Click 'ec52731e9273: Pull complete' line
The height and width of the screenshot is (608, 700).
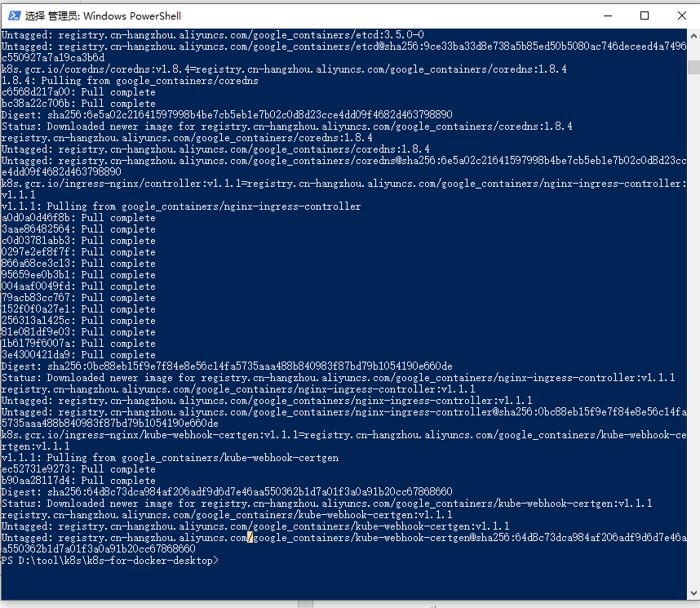(78, 469)
